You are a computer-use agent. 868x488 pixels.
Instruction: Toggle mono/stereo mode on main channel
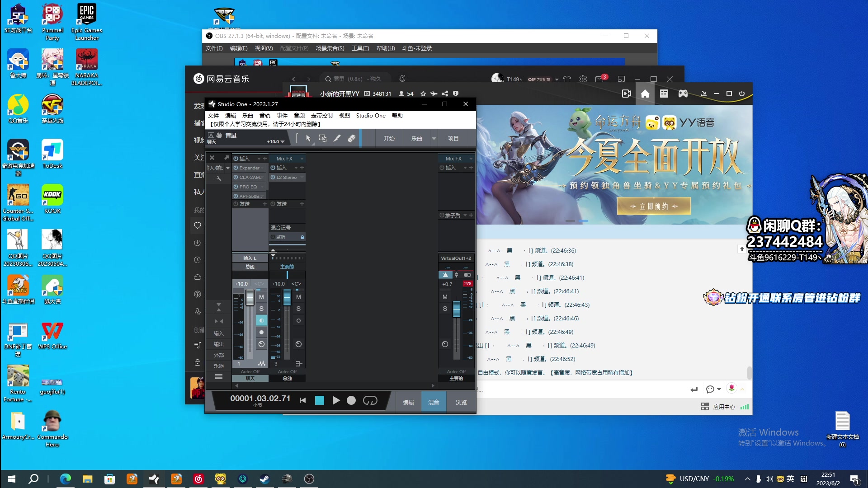(467, 275)
